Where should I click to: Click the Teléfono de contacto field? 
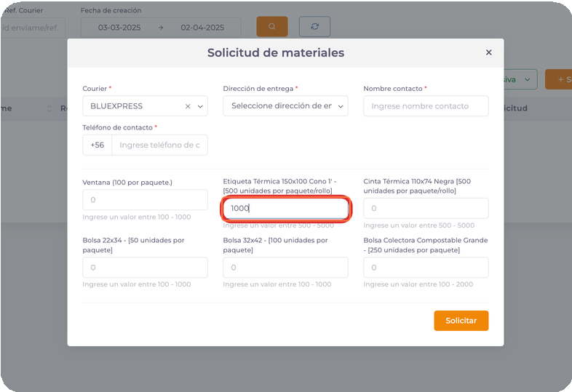pyautogui.click(x=159, y=145)
